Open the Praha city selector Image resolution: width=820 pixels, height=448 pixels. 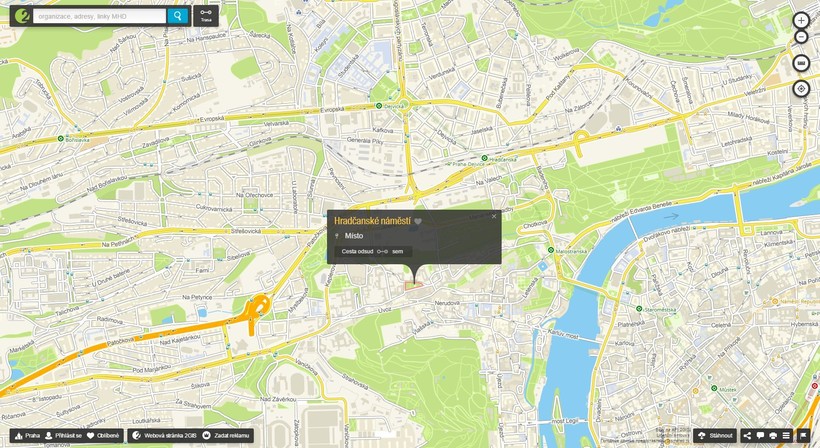click(27, 436)
